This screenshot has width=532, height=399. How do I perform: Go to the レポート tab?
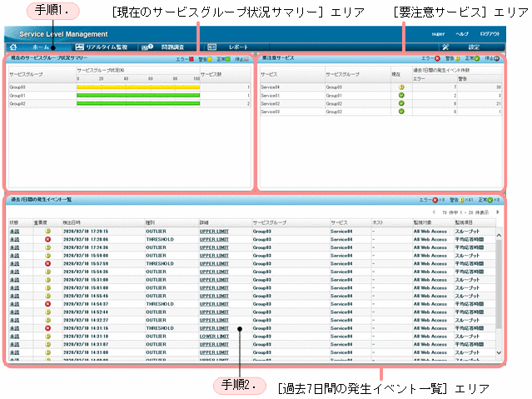(238, 47)
